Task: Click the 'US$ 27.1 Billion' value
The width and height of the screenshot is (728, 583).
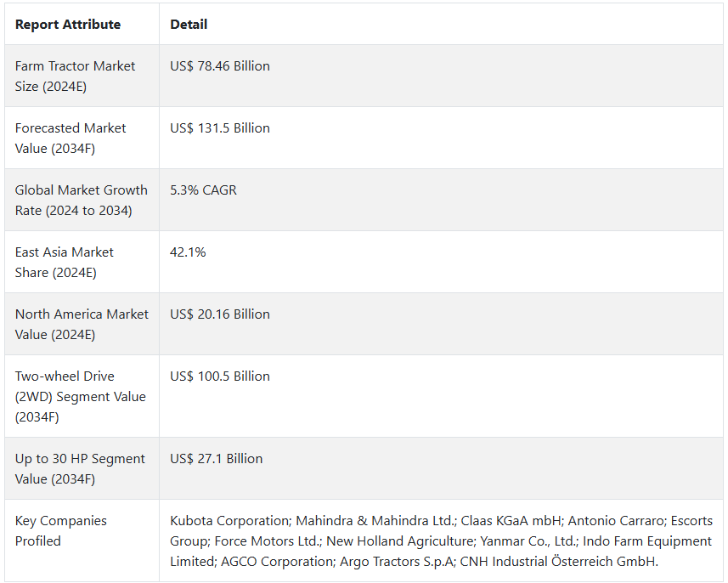Action: tap(217, 459)
